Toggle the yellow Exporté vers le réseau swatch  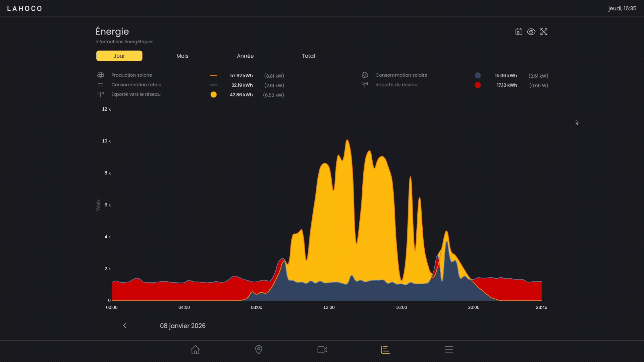tap(213, 95)
